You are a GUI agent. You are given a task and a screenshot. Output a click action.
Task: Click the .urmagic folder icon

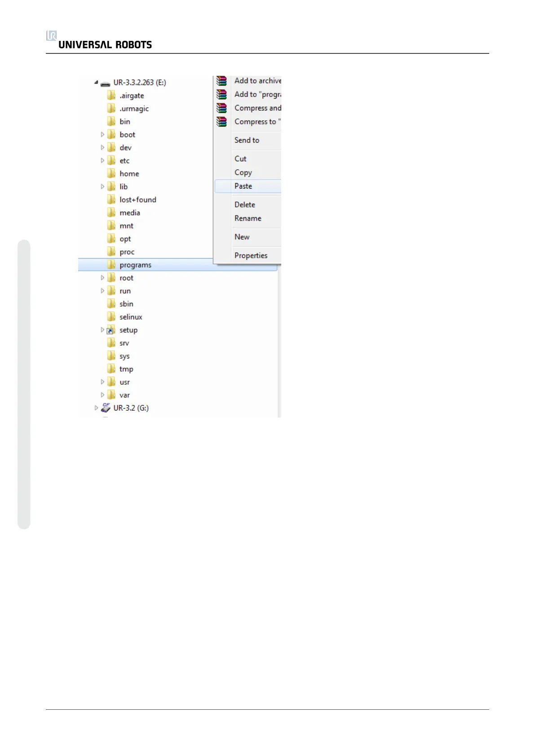[111, 108]
